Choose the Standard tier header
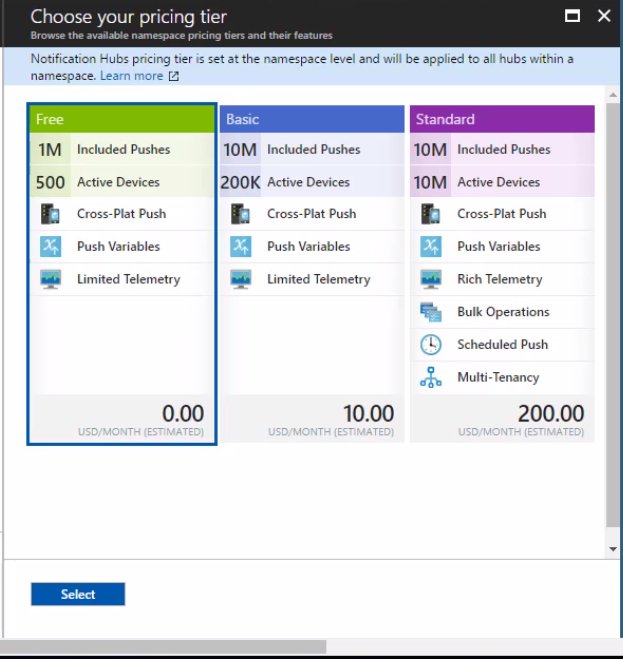The image size is (623, 659). [x=502, y=119]
